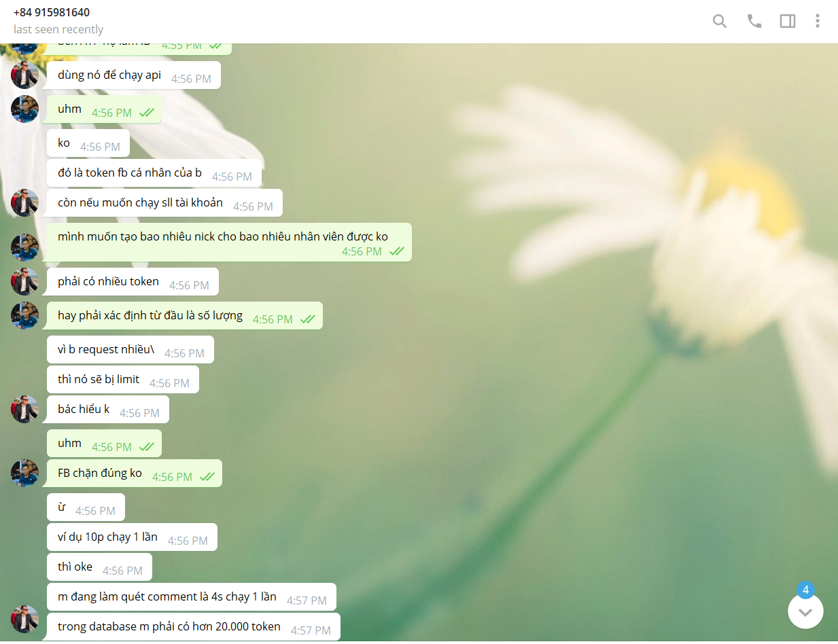Image resolution: width=838 pixels, height=644 pixels.
Task: Select message 'm đang làm quét comment là 4s chạy 1 lần'
Action: 192,597
